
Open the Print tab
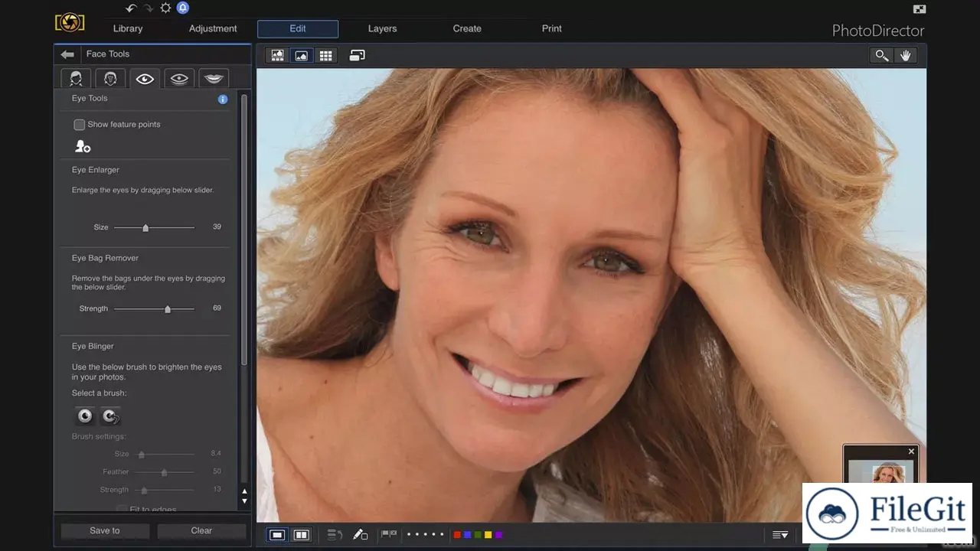pos(552,29)
